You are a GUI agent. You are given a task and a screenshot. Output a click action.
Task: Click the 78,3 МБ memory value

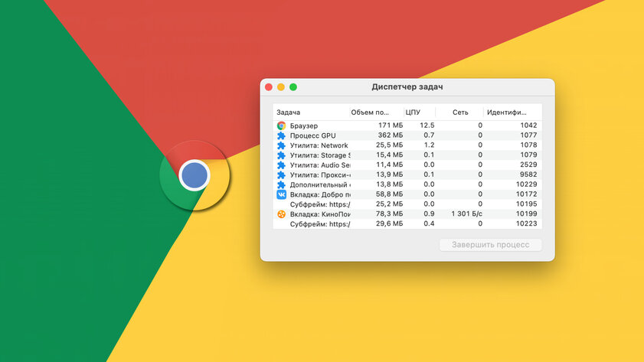[389, 214]
